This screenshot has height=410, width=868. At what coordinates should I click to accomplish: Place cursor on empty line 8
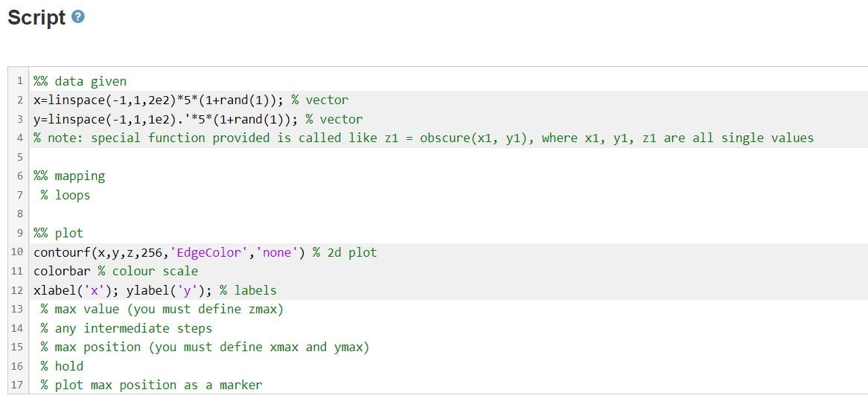click(448, 214)
